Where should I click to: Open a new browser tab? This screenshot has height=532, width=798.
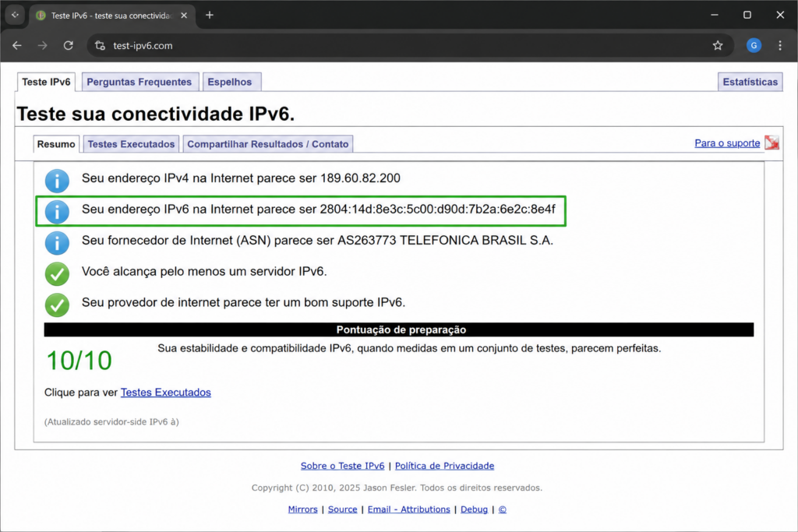(209, 16)
